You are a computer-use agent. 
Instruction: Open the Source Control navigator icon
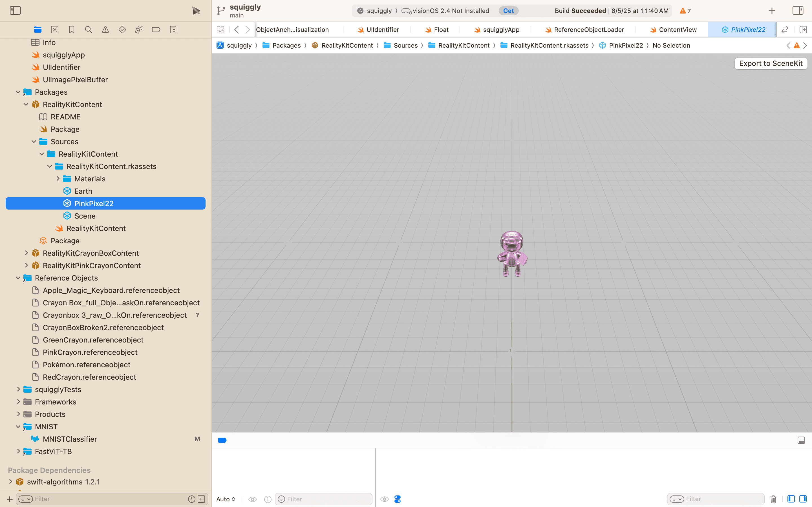55,30
